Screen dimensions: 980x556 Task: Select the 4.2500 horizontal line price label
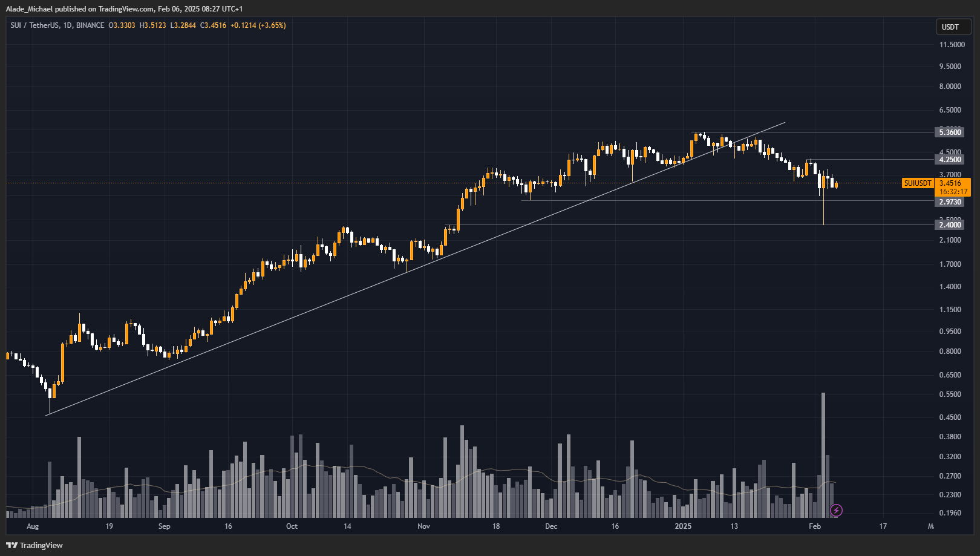[x=950, y=160]
